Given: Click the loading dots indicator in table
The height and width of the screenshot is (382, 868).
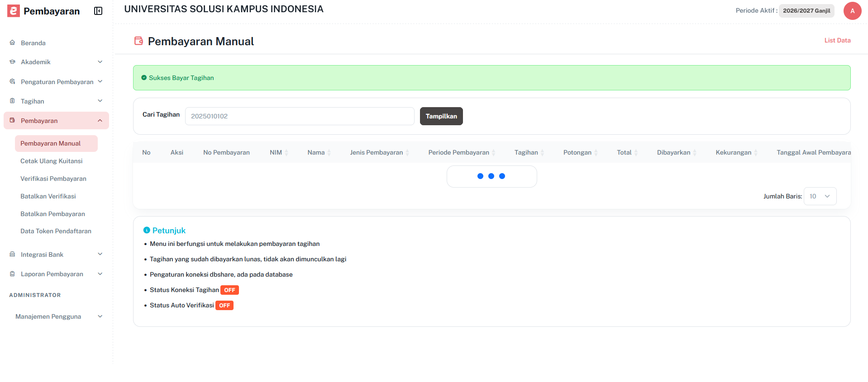Looking at the screenshot, I should [x=491, y=176].
